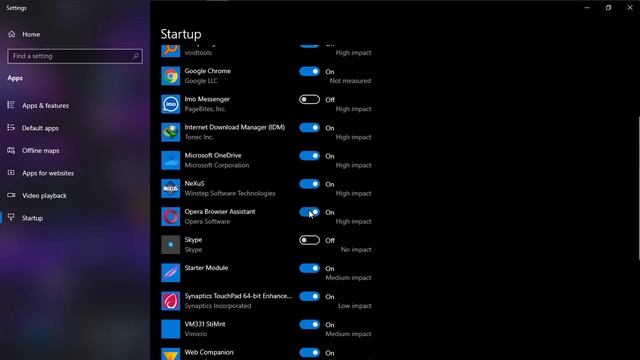Enable Imo Messenger startup toggle
640x360 pixels.
pos(309,100)
